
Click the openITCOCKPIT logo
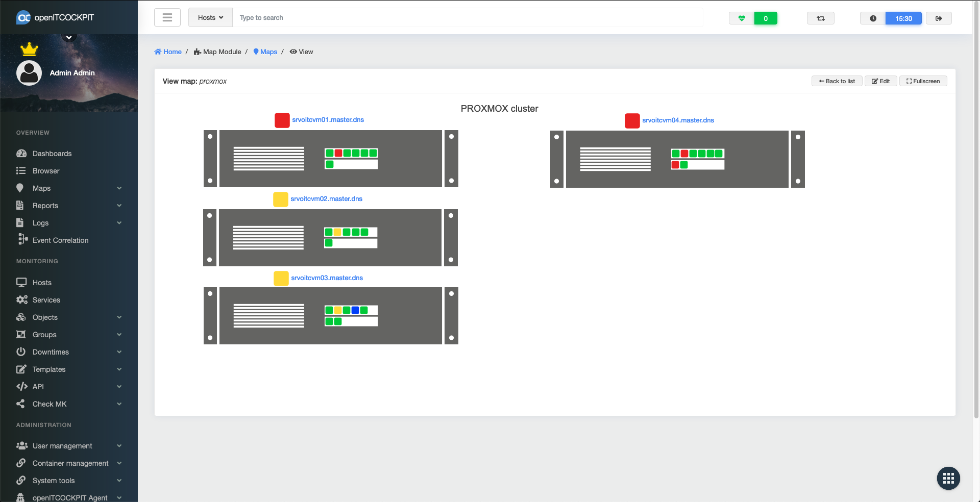[55, 17]
